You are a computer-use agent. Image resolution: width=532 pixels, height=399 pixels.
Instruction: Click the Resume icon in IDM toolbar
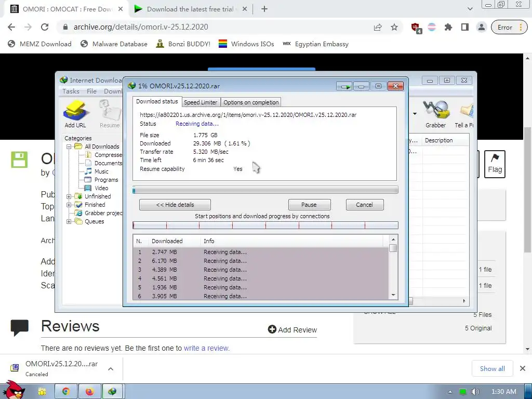coord(110,114)
